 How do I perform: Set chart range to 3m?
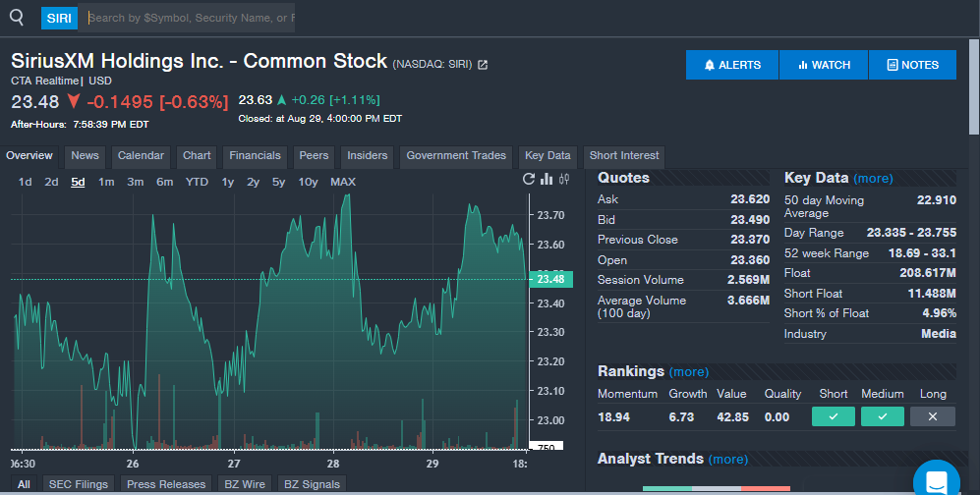point(135,182)
